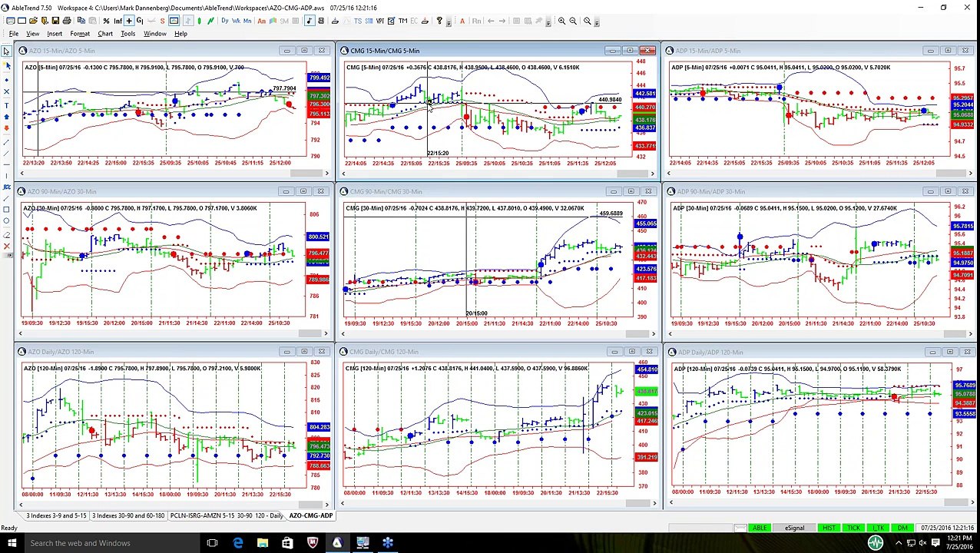Screen dimensions: 980x553
Task: Click the red S toolbar icon
Action: [163, 21]
